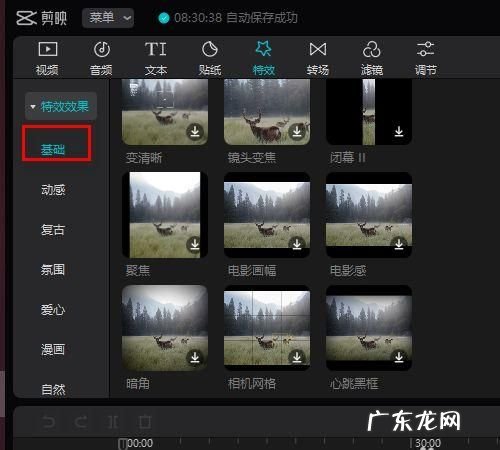This screenshot has width=500, height=450.
Task: Click the delete icon in timeline toolbar
Action: click(x=145, y=422)
